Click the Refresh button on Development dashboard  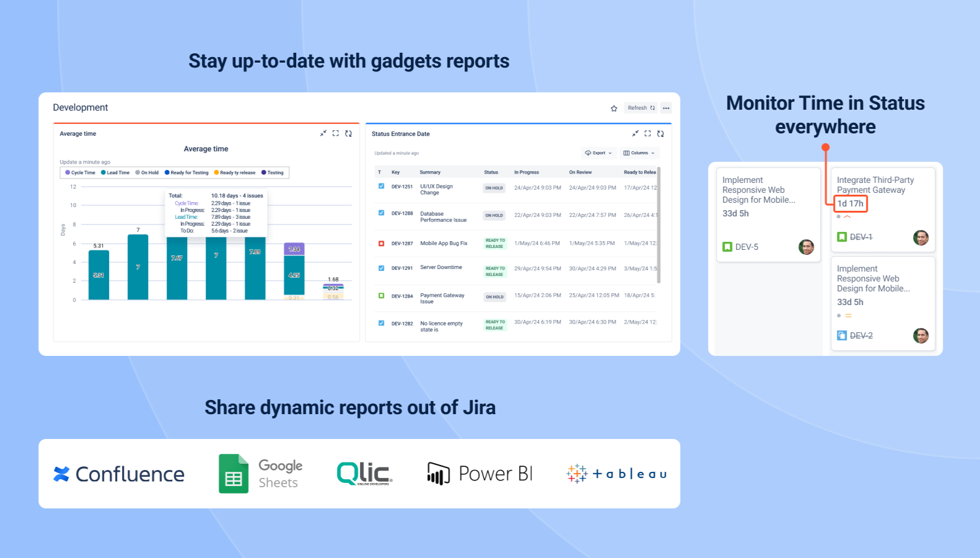point(641,108)
